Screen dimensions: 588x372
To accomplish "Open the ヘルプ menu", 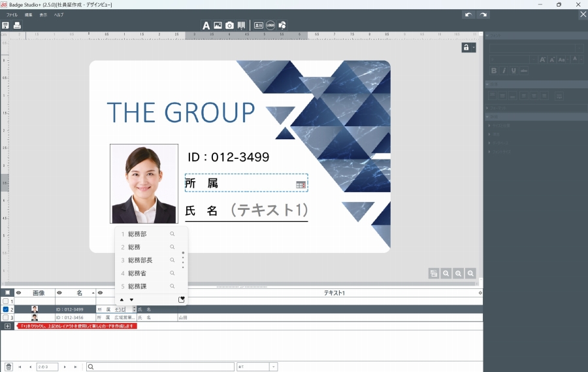I will 59,14.
